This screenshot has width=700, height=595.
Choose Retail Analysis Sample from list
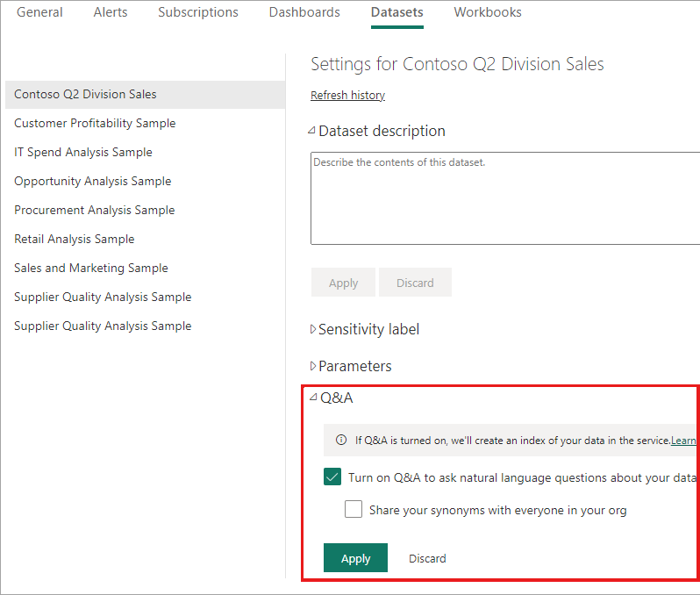pyautogui.click(x=74, y=239)
